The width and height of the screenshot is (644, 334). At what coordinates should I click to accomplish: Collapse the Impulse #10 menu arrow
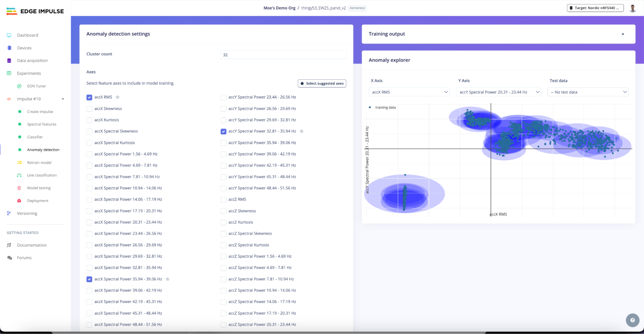(63, 99)
